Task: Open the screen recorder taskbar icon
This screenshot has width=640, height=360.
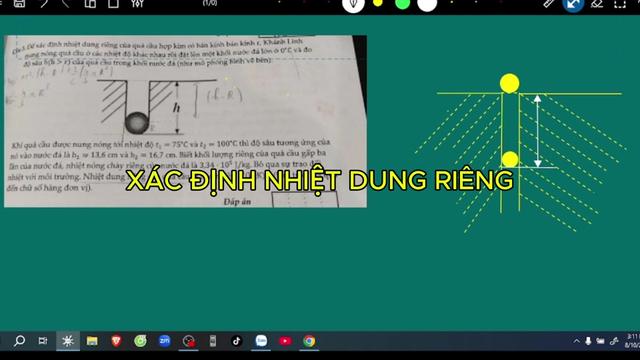Action: (x=189, y=341)
